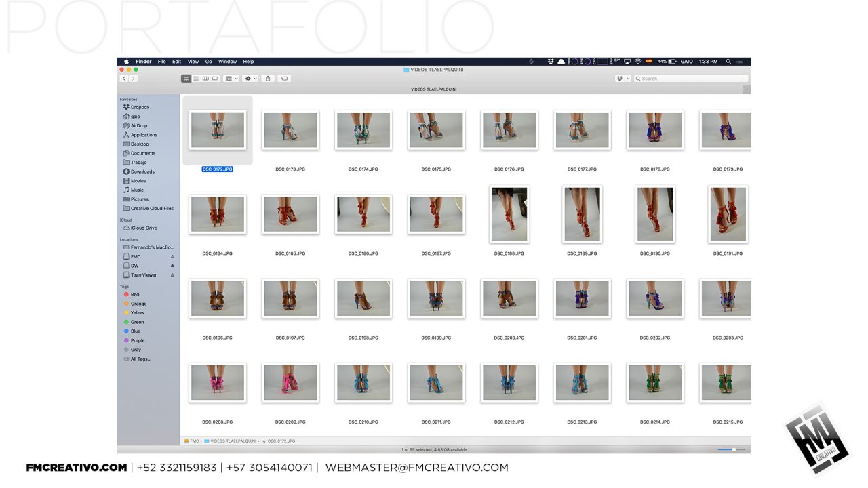Open the Finder menu

point(143,62)
